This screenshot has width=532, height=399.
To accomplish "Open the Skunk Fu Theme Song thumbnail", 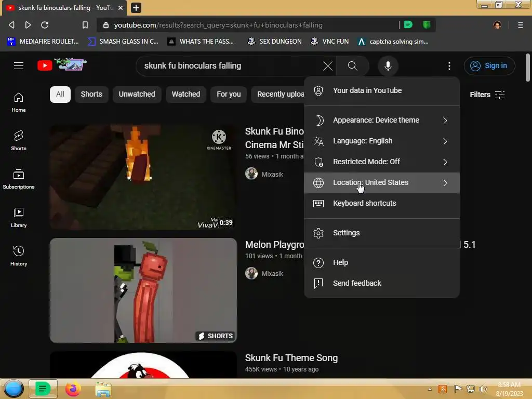I will tap(143, 365).
